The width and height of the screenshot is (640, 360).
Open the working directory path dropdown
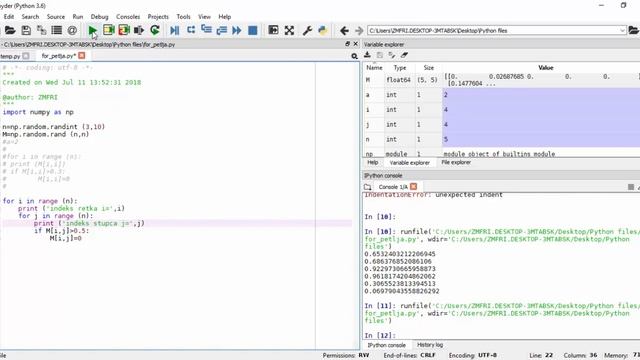pyautogui.click(x=622, y=31)
